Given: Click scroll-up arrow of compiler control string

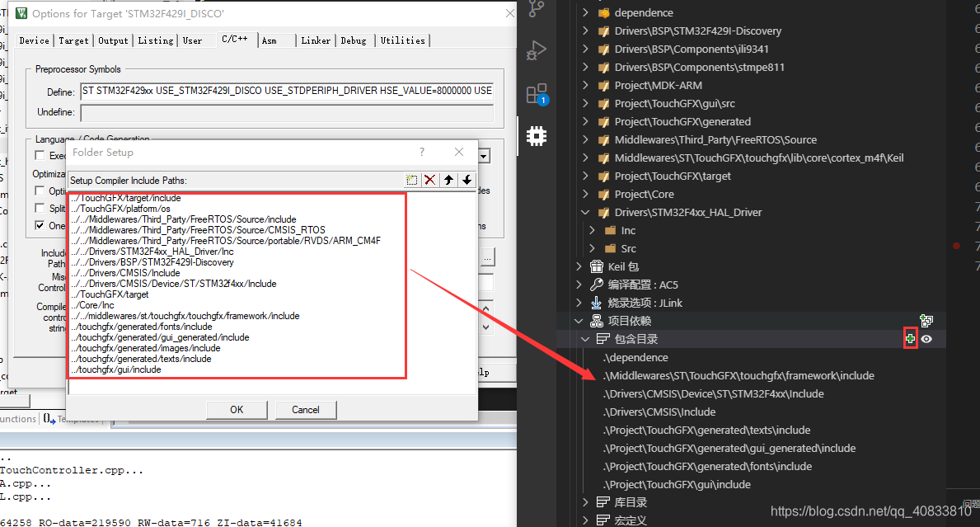Looking at the screenshot, I should pyautogui.click(x=485, y=308).
